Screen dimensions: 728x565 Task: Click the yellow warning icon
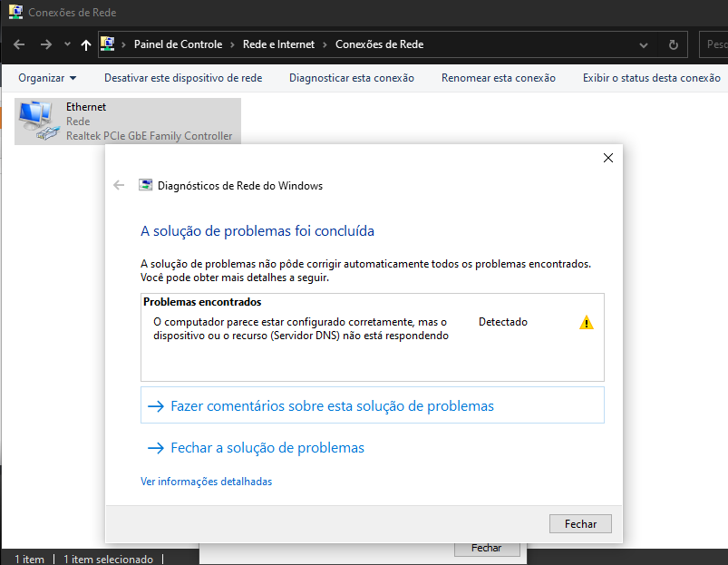pos(587,323)
